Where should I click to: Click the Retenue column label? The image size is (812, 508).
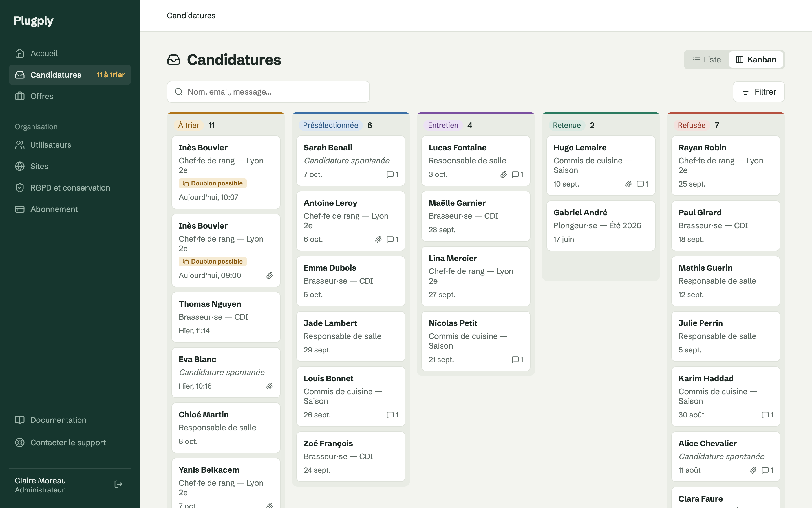(567, 125)
